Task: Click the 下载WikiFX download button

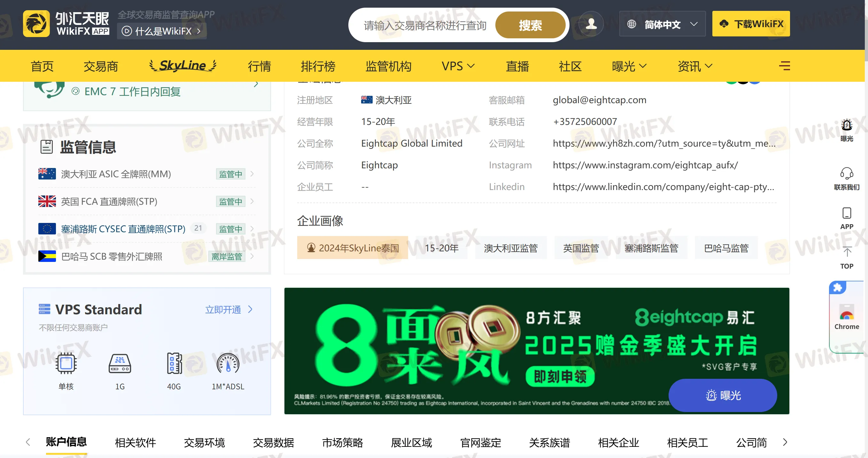Action: point(751,24)
